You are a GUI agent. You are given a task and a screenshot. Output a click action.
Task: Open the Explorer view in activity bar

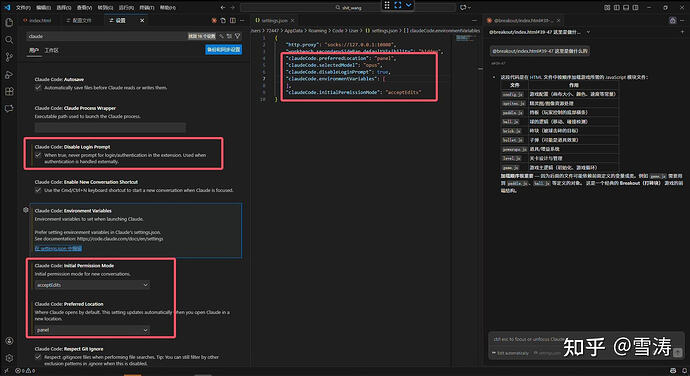tap(9, 23)
